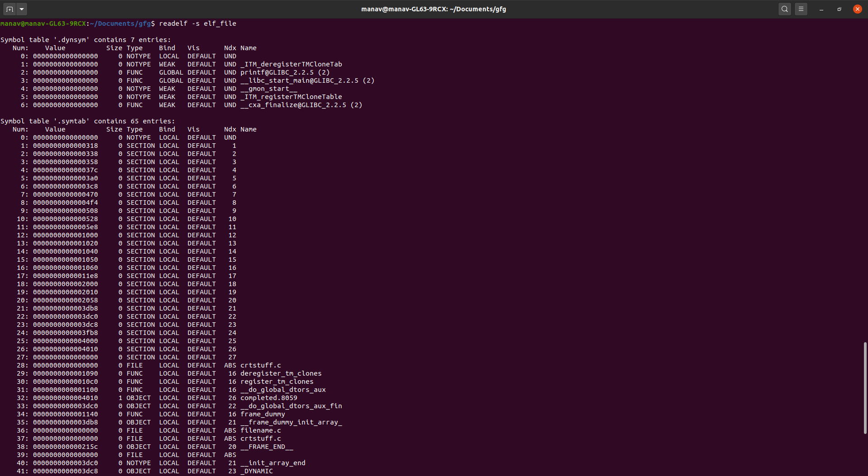This screenshot has height=476, width=868.
Task: Click the window title manav@manav-GL63-9RCX
Action: [434, 9]
